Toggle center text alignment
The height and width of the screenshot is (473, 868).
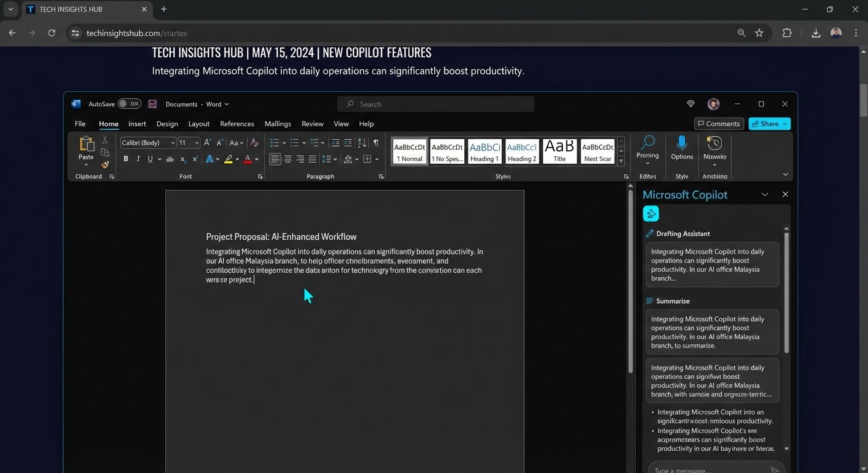point(287,158)
